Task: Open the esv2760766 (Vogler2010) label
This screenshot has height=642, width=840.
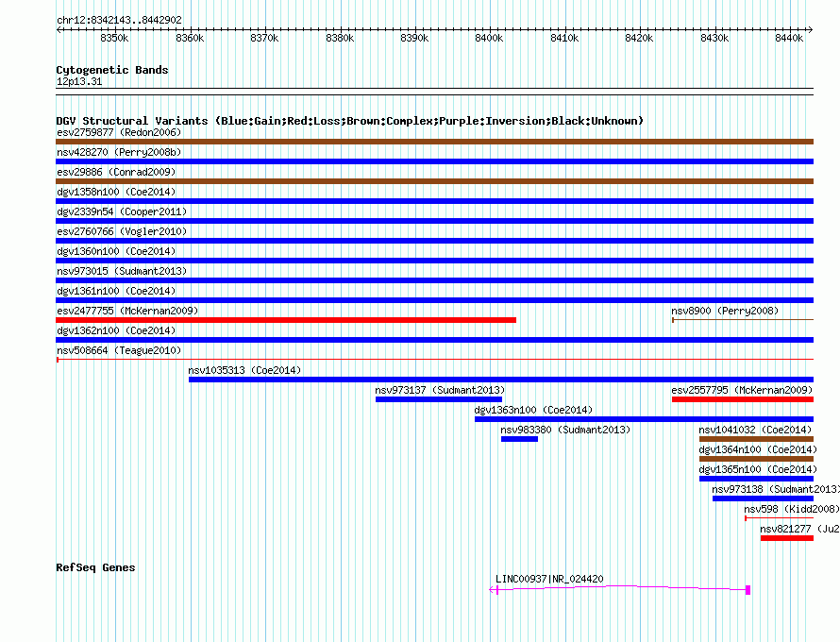Action: click(122, 231)
